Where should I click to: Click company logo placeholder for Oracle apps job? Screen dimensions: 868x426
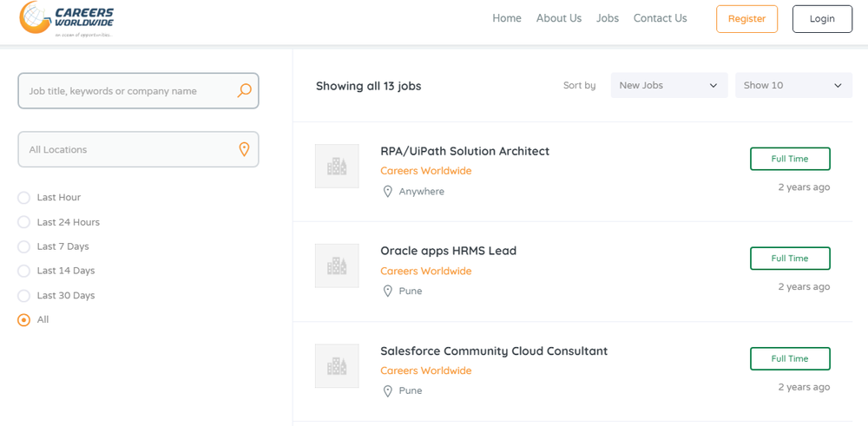(337, 265)
